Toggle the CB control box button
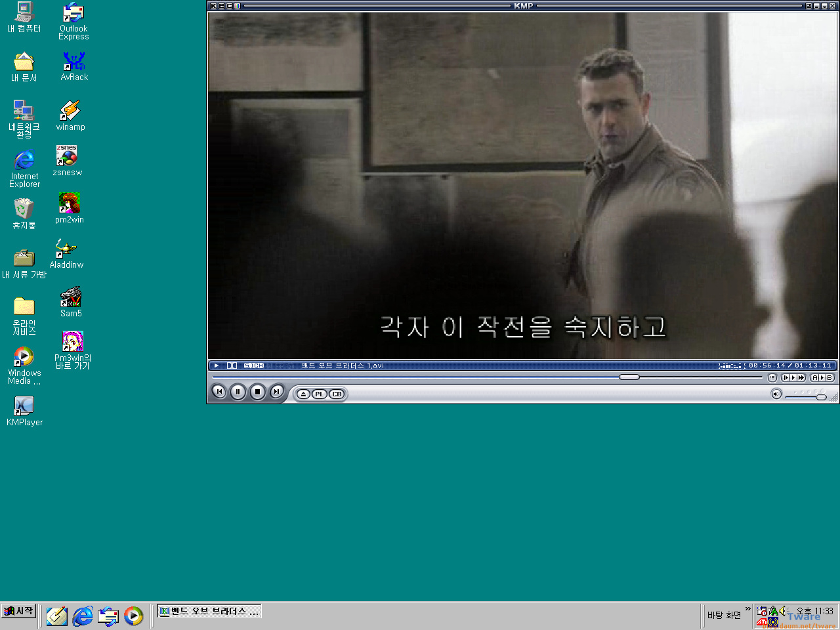The height and width of the screenshot is (630, 840). click(337, 394)
